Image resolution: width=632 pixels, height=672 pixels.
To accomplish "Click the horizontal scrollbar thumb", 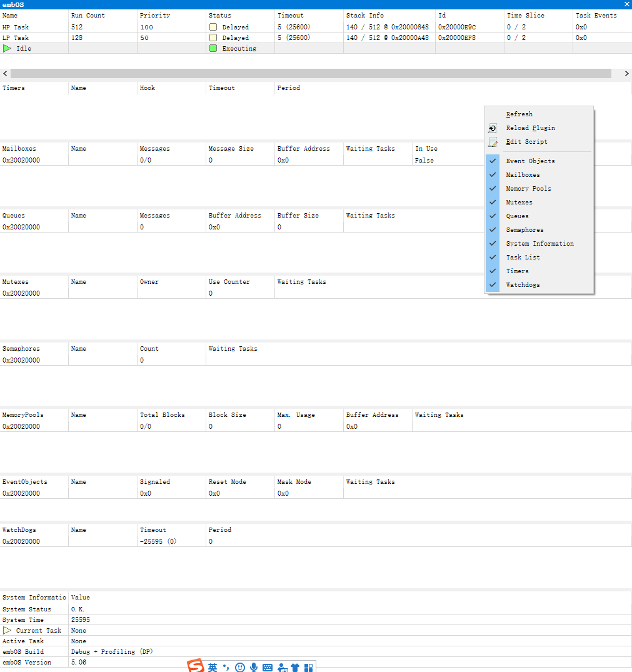I will pos(311,73).
